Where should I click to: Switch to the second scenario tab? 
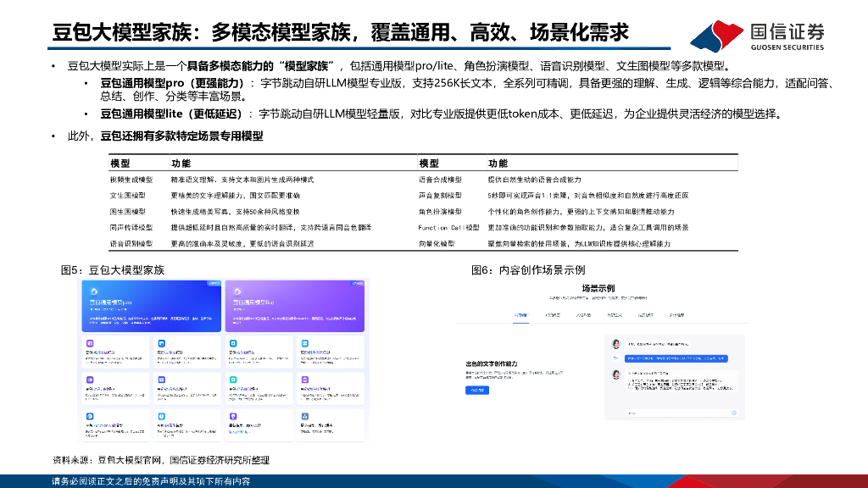click(x=552, y=314)
